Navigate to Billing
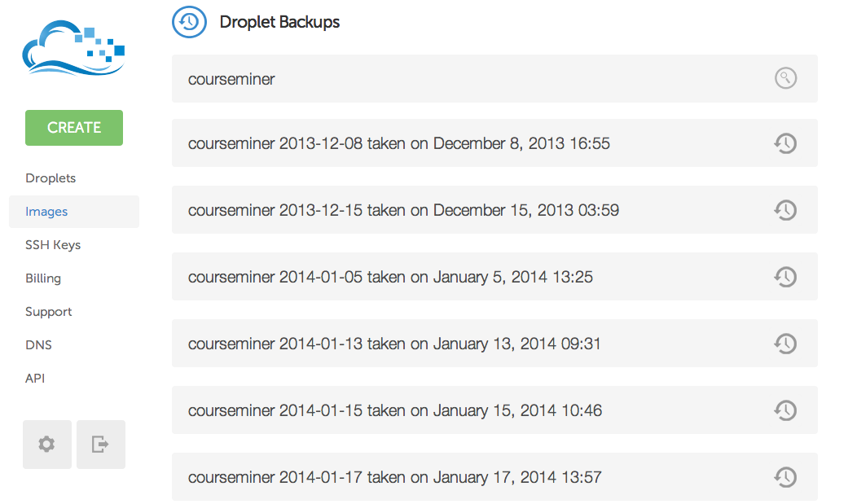848x504 pixels. [43, 278]
